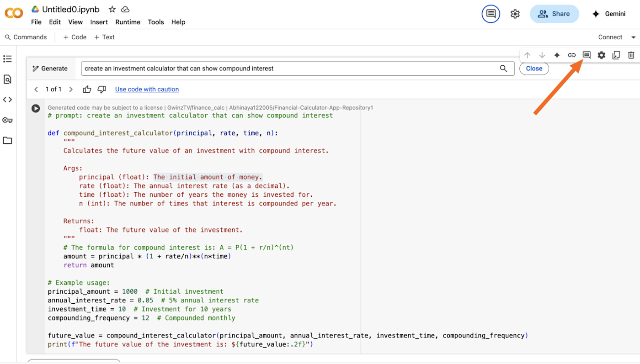Star the Untitled0.ipynb notebook
640x364 pixels.
coord(112,9)
